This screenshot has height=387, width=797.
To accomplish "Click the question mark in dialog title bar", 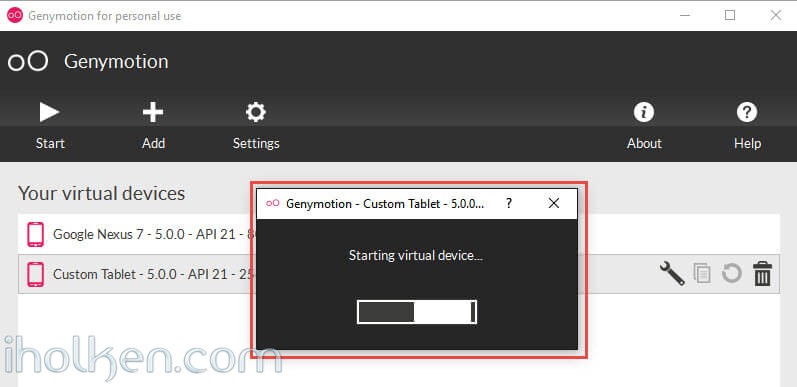I will tap(509, 203).
